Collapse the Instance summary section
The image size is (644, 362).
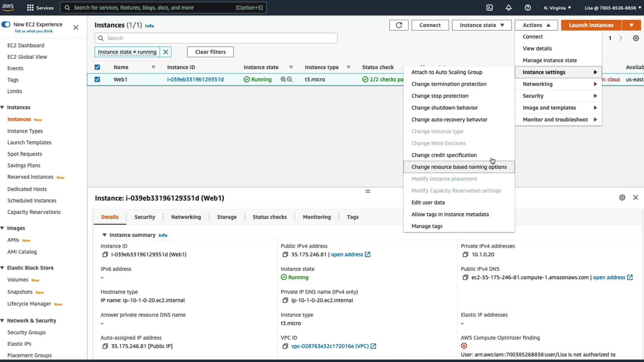coord(104,235)
